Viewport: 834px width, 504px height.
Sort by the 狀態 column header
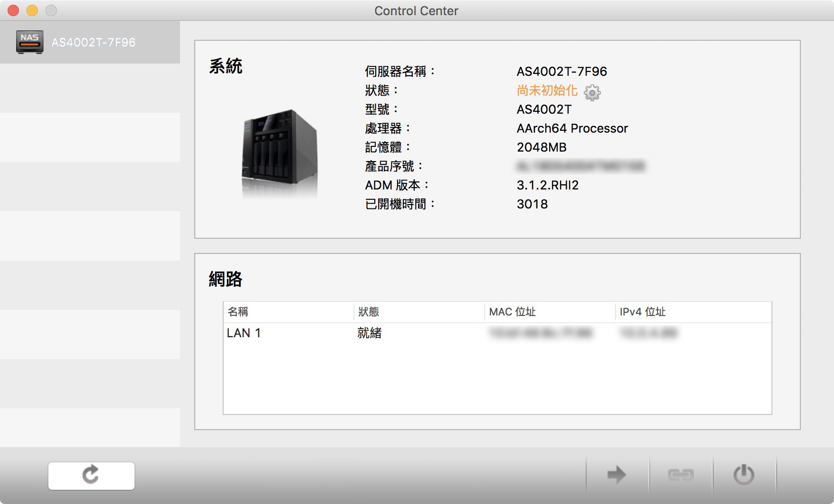[369, 312]
